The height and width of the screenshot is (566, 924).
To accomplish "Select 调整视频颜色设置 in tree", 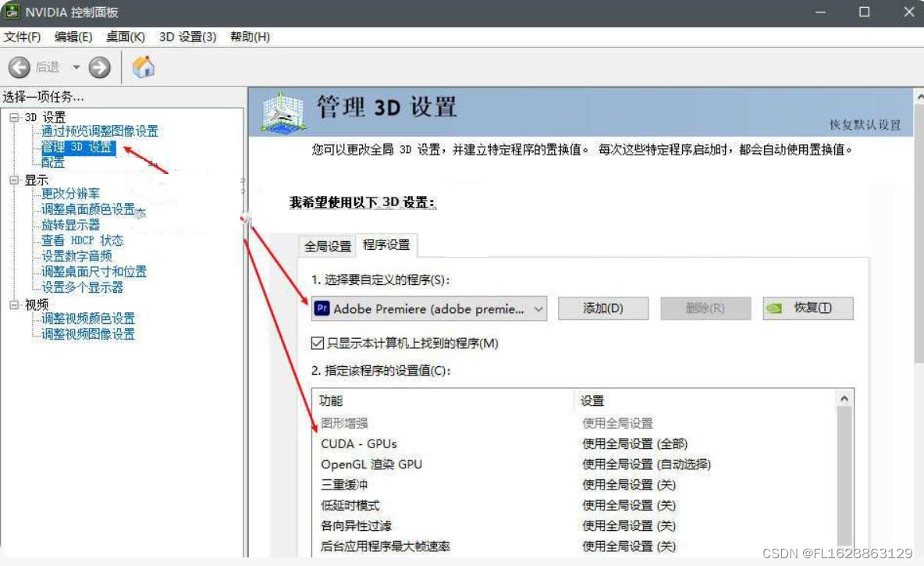I will point(88,319).
